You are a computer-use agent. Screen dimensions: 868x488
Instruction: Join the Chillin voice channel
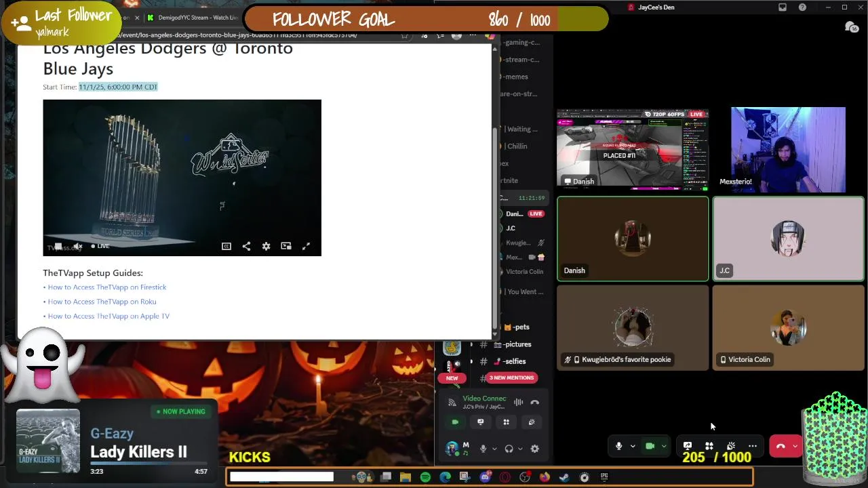click(x=517, y=146)
